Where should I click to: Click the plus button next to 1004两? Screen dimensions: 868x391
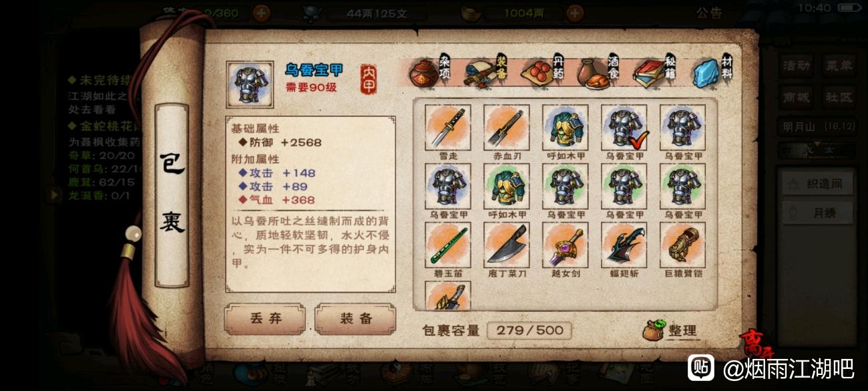(575, 13)
